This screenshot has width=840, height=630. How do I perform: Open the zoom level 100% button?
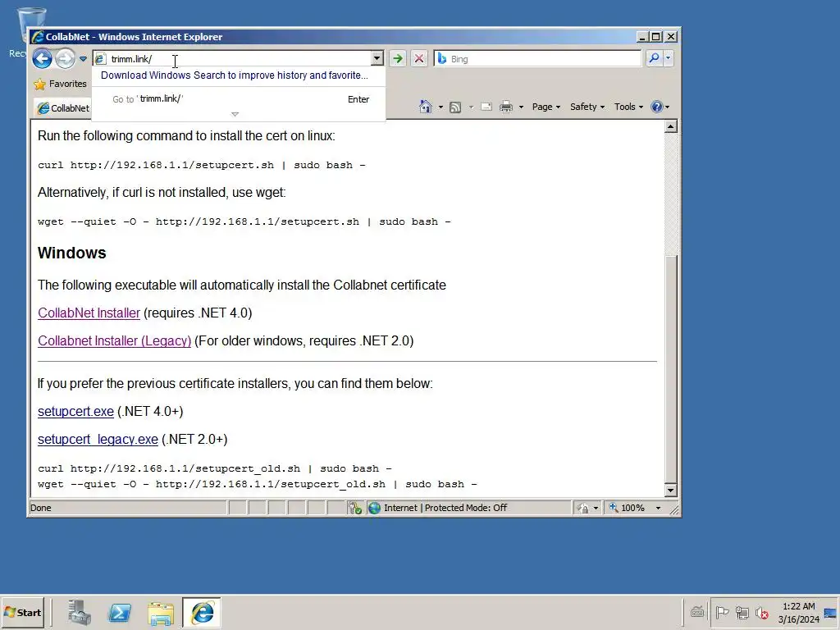point(627,508)
